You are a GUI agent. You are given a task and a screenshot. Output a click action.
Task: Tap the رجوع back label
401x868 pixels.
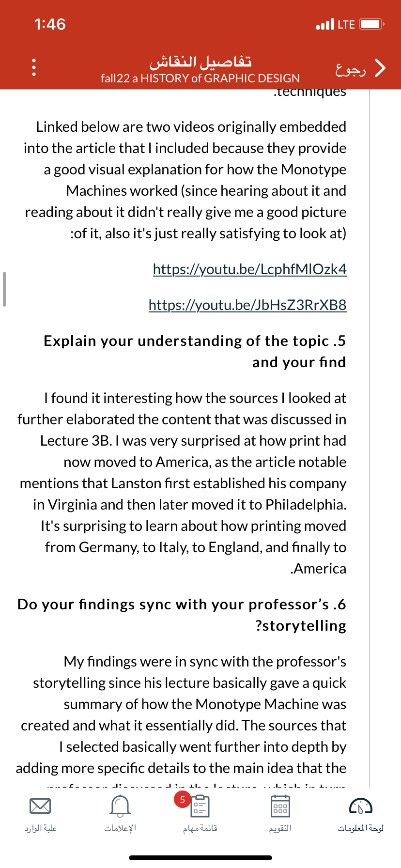(351, 69)
